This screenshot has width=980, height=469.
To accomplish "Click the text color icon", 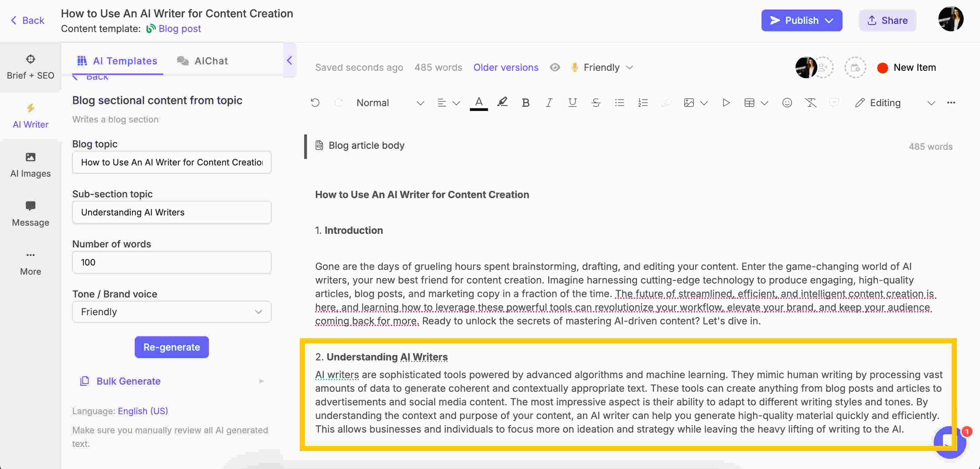I will click(478, 103).
